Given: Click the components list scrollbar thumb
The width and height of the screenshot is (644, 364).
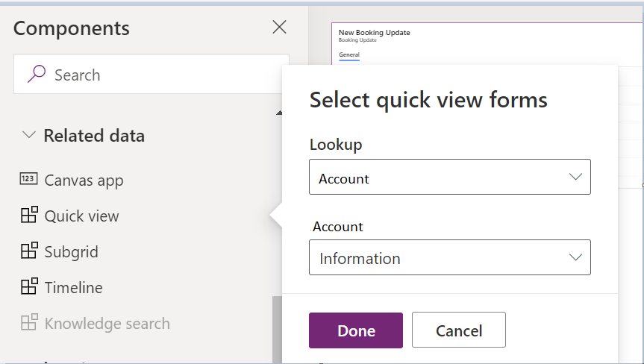Looking at the screenshot, I should 277,330.
